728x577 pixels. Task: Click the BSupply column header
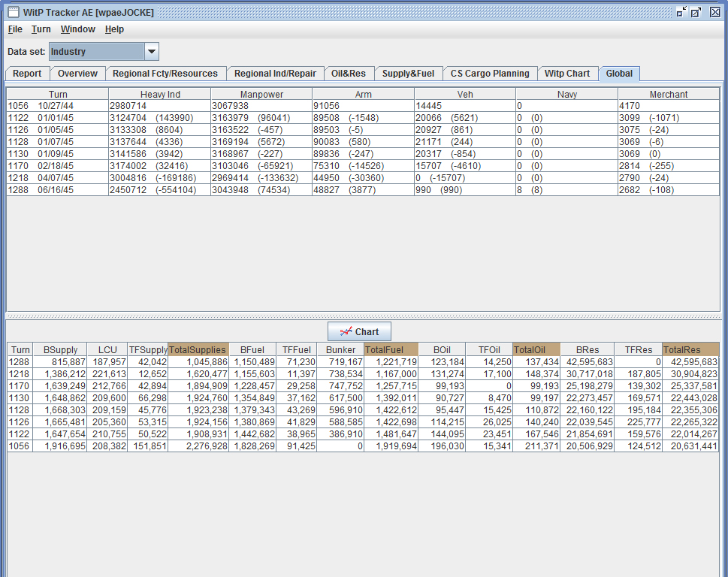(x=60, y=349)
